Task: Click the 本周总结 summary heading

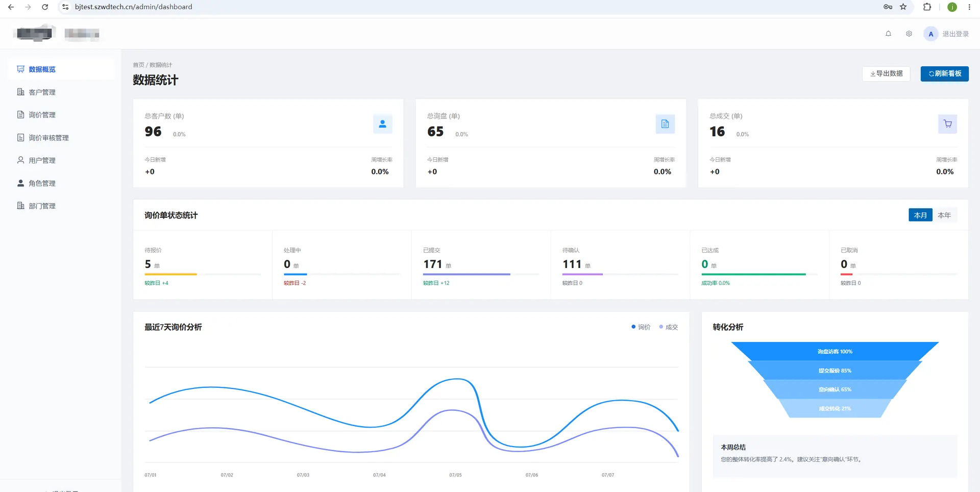Action: [733, 447]
